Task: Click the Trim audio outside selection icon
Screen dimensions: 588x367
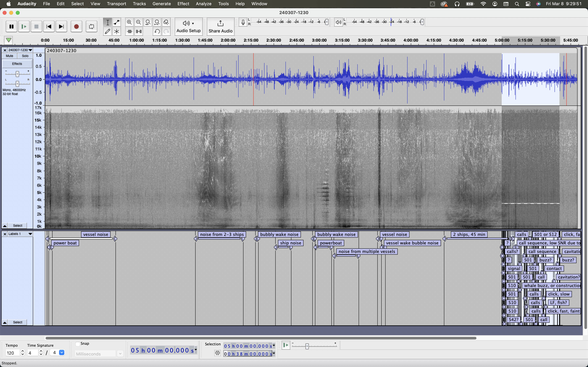Action: point(129,31)
